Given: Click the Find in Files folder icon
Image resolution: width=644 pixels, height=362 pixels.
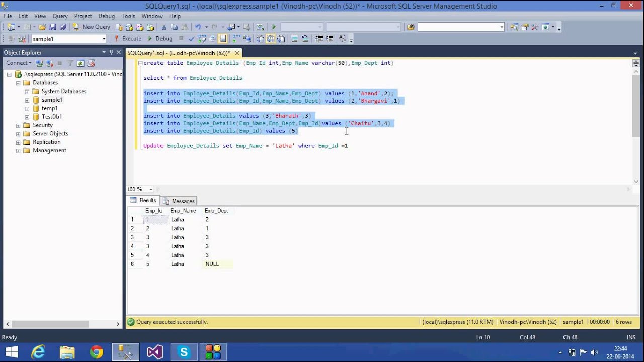Looking at the screenshot, I should coord(411,27).
